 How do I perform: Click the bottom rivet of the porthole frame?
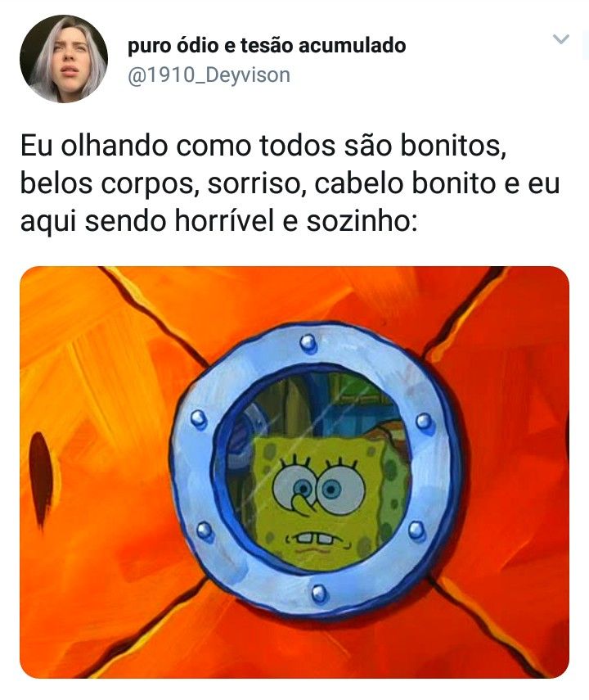tap(320, 594)
